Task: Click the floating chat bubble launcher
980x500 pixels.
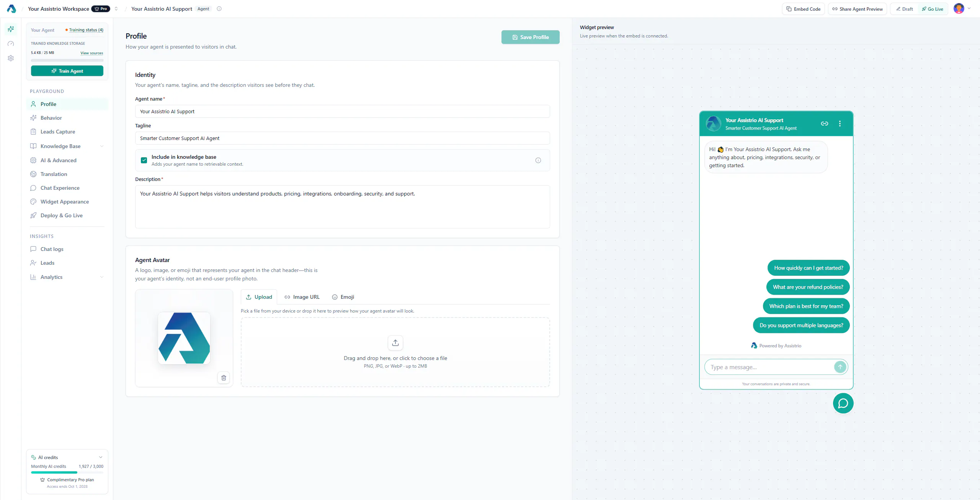Action: tap(843, 403)
